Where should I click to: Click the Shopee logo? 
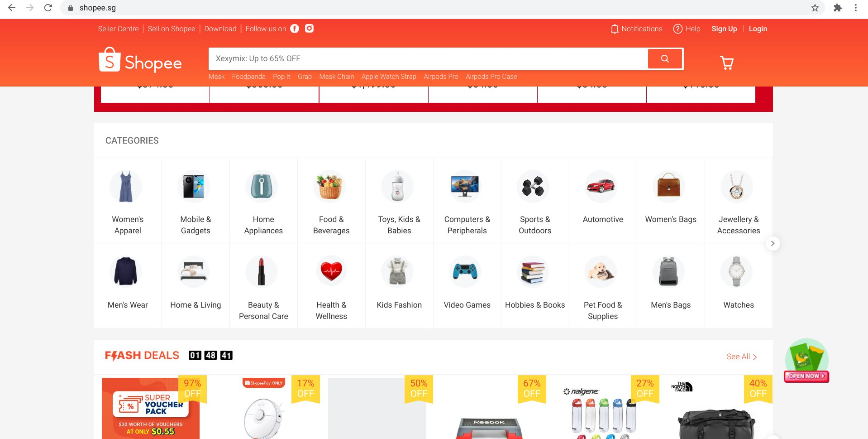click(140, 60)
